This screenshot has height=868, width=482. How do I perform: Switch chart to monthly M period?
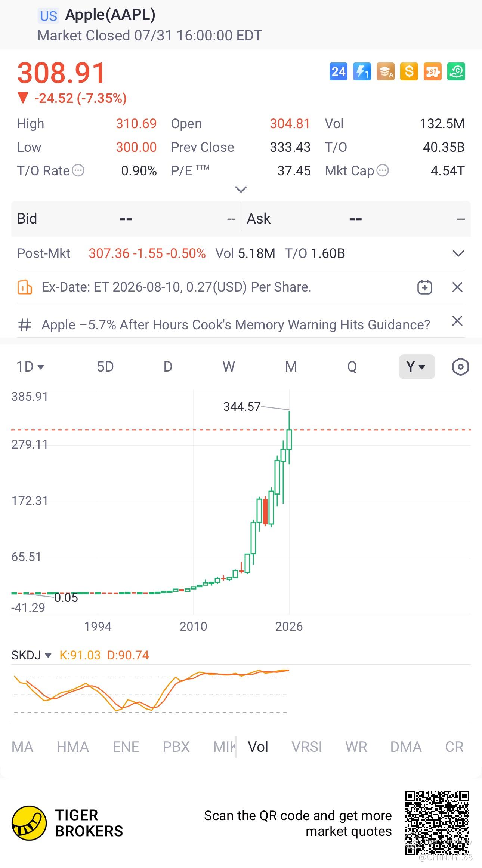(x=291, y=367)
